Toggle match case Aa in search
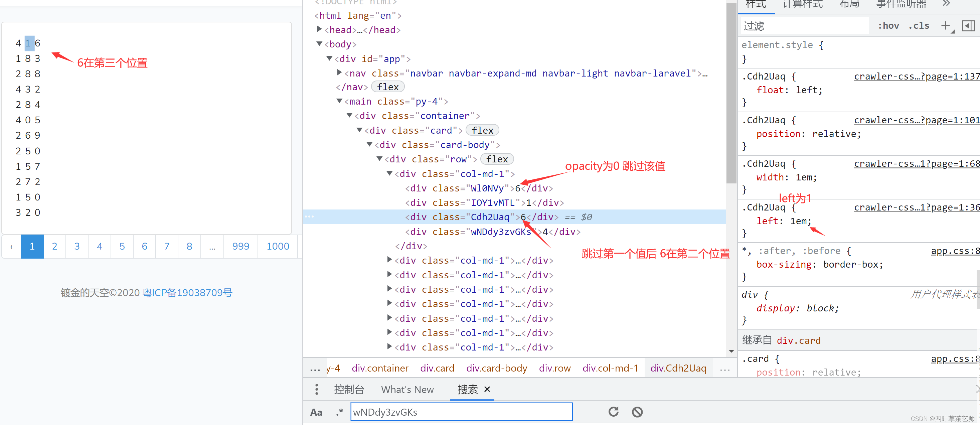Viewport: 980px width, 425px height. coord(316,412)
